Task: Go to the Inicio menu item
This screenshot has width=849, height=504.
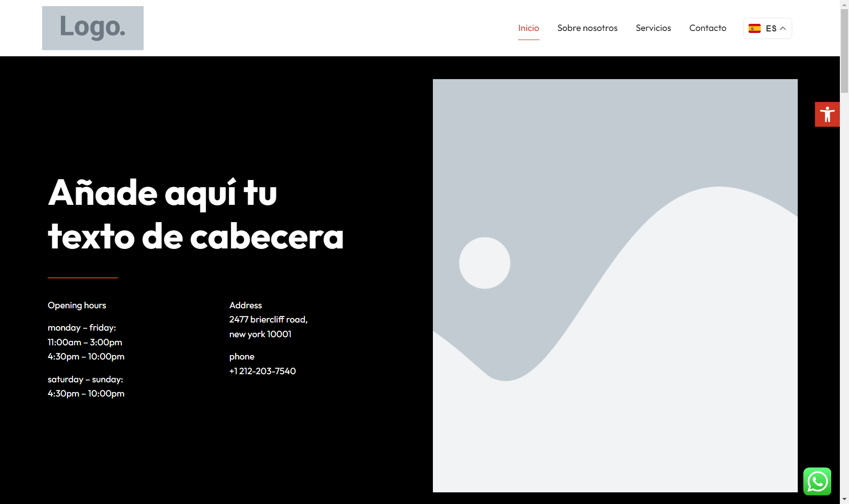Action: point(528,28)
